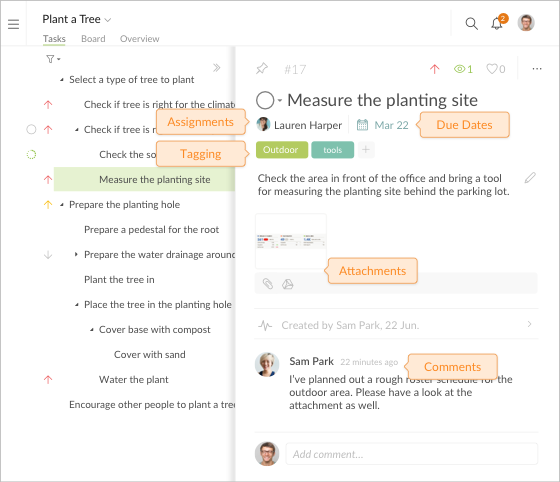This screenshot has width=560, height=482.
Task: Expand the Plant a Tree project dropdown
Action: coord(108,20)
